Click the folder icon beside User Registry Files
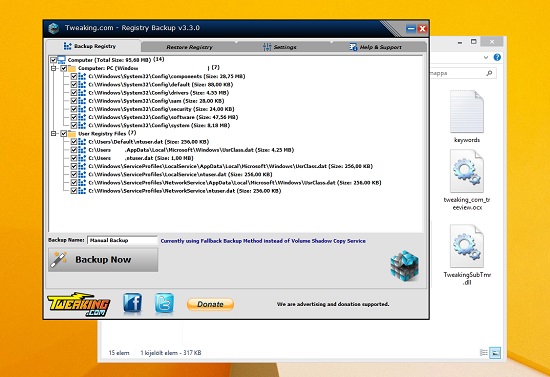550x377 pixels. click(72, 134)
